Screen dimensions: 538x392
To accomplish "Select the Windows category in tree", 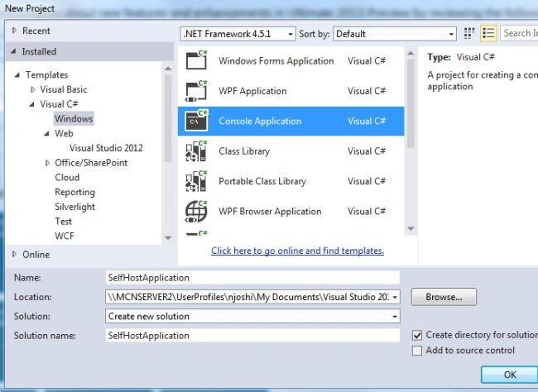I will (74, 118).
